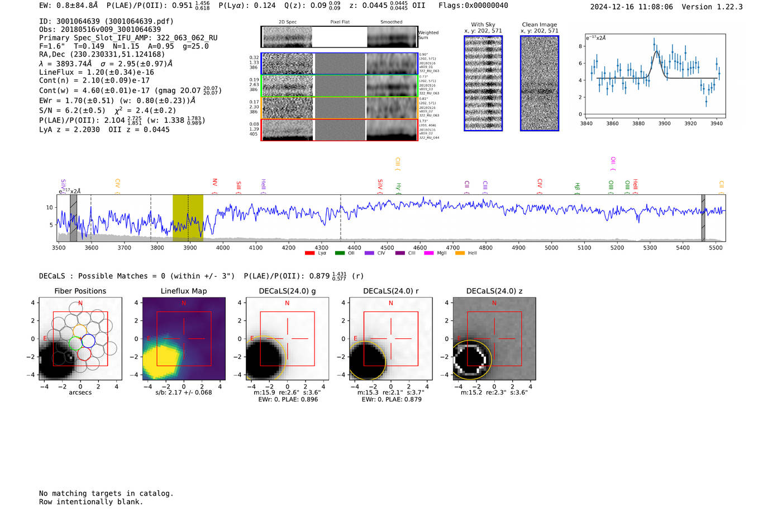Open the Gaussian line fit plot
This screenshot has width=782, height=532.
pos(656,76)
